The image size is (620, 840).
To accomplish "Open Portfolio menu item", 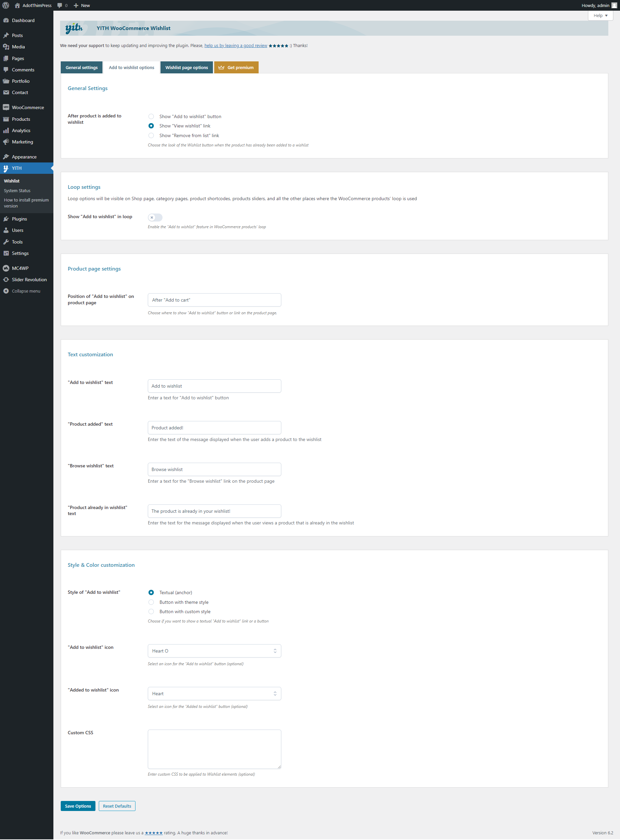I will (27, 81).
